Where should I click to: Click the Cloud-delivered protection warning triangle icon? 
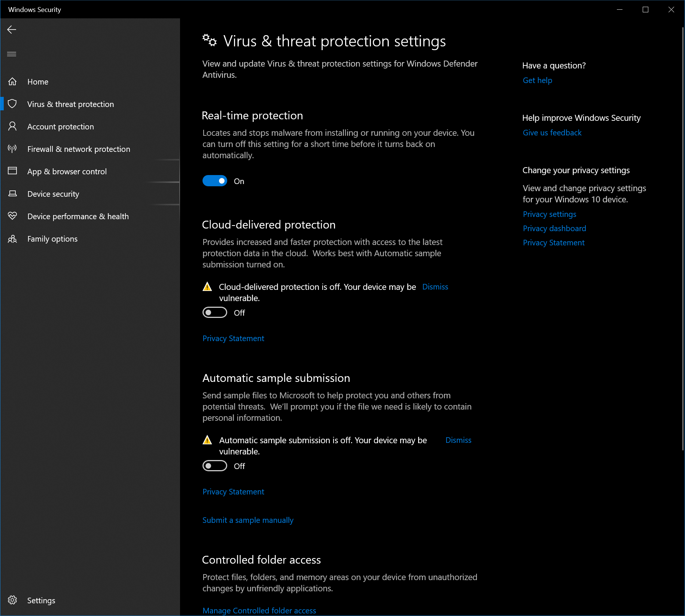(x=207, y=287)
